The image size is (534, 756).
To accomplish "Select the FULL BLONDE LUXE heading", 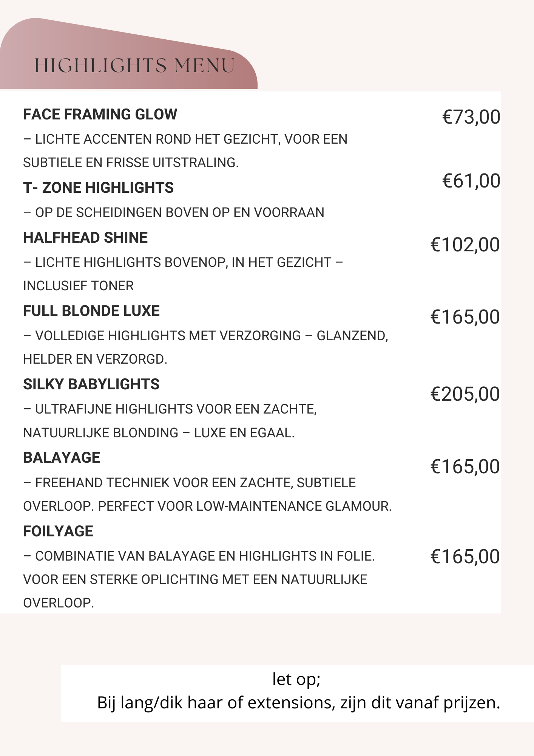I will point(91,311).
